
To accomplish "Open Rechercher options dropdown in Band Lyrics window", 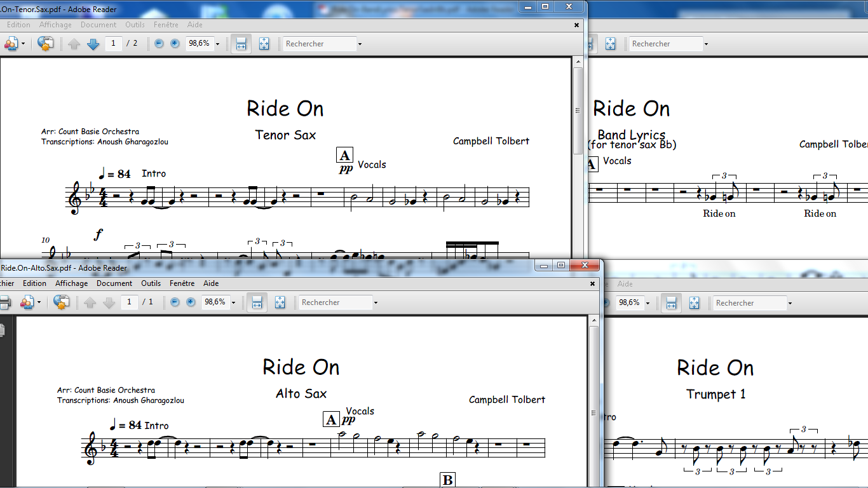I will click(706, 44).
